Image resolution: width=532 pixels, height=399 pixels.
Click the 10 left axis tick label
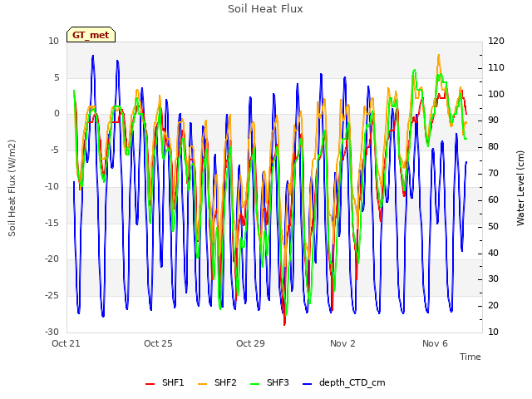point(53,41)
